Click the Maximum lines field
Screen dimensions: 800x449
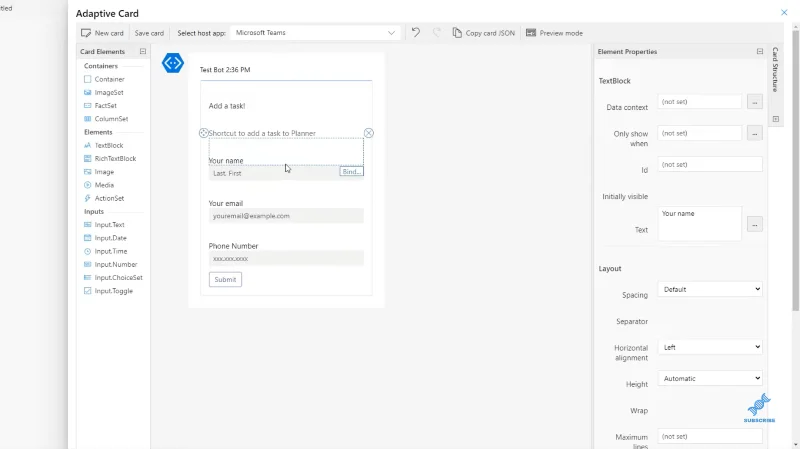pos(710,437)
